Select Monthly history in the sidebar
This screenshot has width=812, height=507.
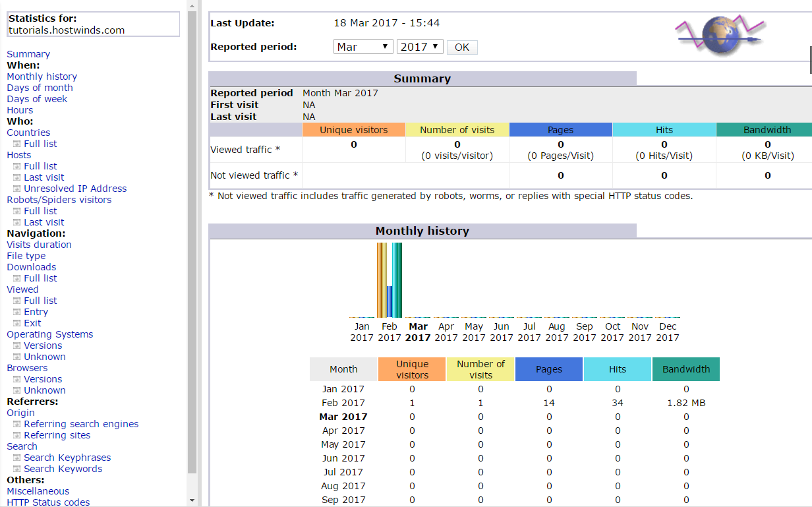click(x=42, y=76)
